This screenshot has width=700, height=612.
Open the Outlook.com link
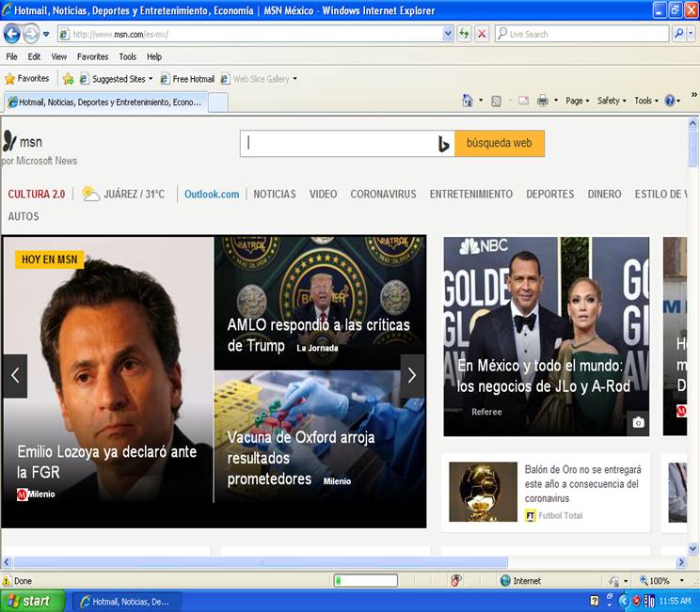212,194
